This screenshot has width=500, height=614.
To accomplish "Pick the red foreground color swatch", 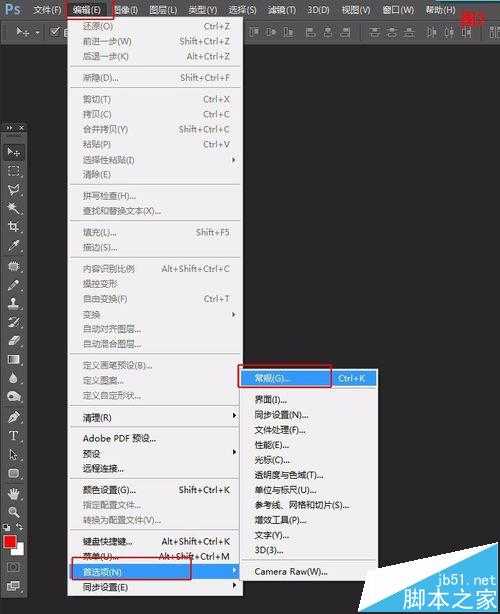I will (x=10, y=542).
